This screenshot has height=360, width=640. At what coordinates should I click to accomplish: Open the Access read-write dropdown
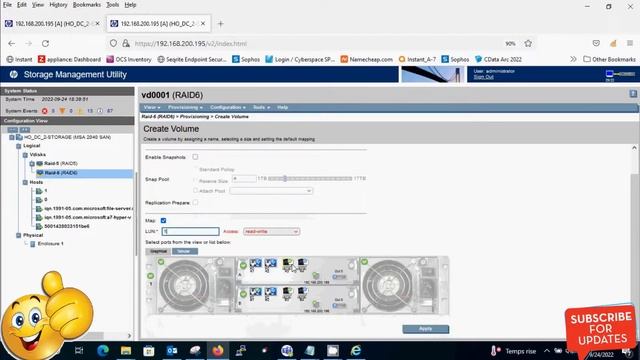271,231
